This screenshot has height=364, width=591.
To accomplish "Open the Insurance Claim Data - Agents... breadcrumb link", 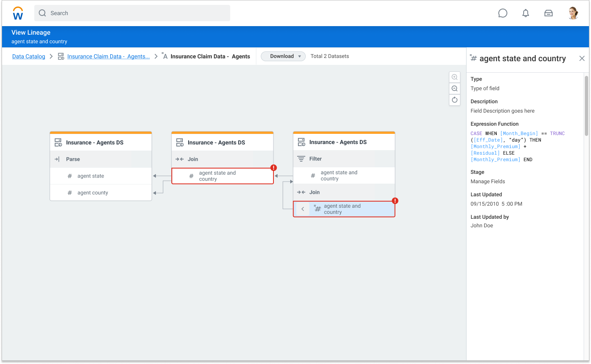I will [108, 57].
